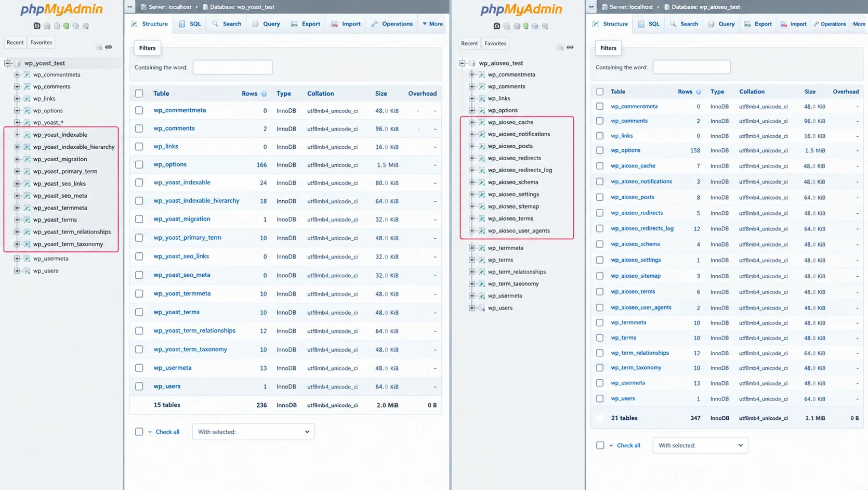This screenshot has height=490, width=868.
Task: Switch to the Import tab in the aioseo window
Action: pyautogui.click(x=794, y=24)
